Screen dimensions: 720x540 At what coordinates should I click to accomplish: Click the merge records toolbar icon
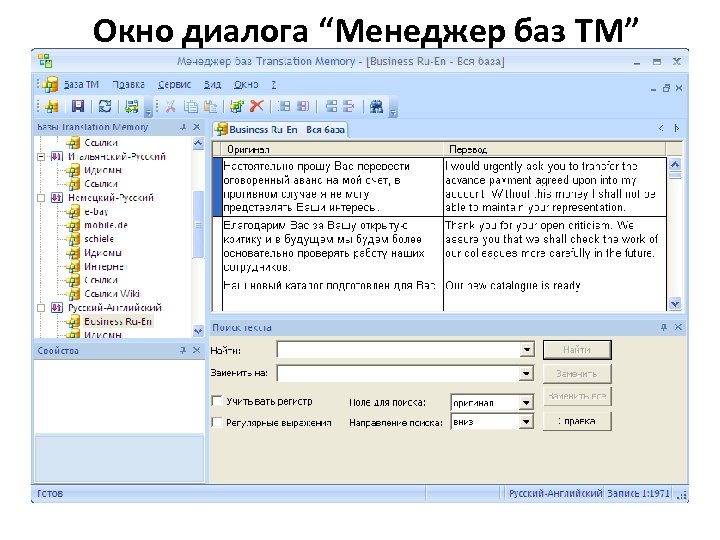tap(331, 107)
